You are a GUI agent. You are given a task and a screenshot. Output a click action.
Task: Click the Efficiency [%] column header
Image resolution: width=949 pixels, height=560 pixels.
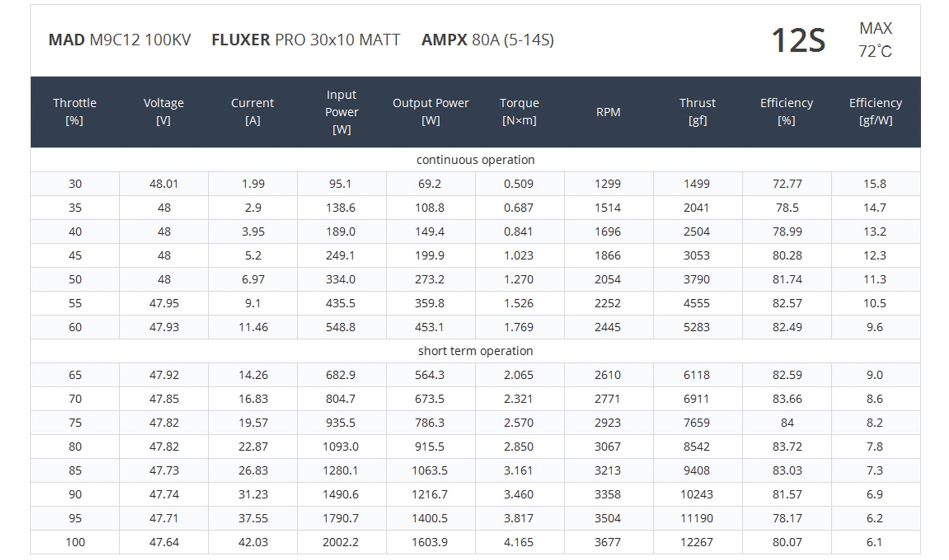coord(787,112)
